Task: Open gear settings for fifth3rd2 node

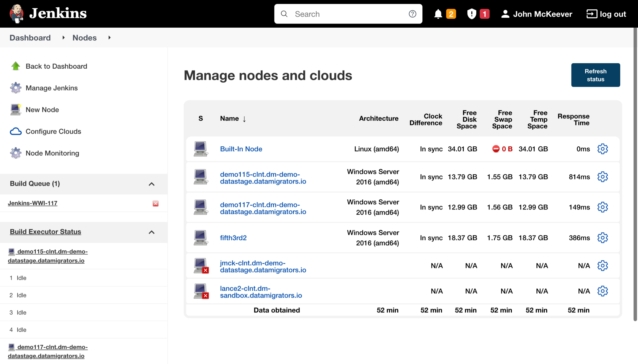Action: (602, 238)
